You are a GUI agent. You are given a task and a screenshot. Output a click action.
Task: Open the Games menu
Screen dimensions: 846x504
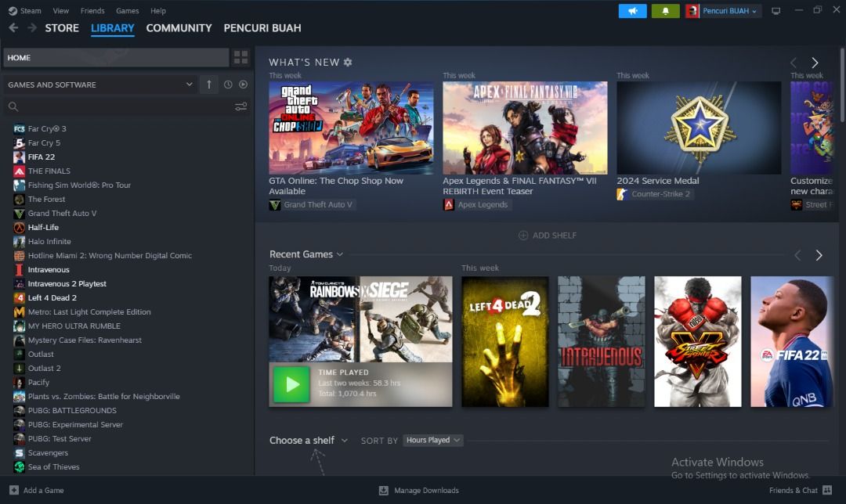pyautogui.click(x=128, y=11)
